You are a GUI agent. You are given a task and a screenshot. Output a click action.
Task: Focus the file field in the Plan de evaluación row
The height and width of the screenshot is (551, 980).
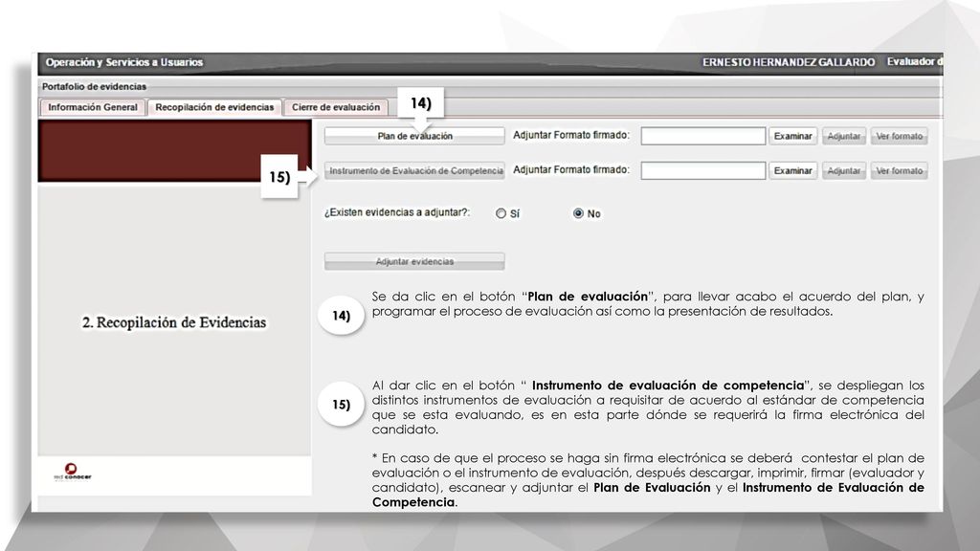coord(703,136)
